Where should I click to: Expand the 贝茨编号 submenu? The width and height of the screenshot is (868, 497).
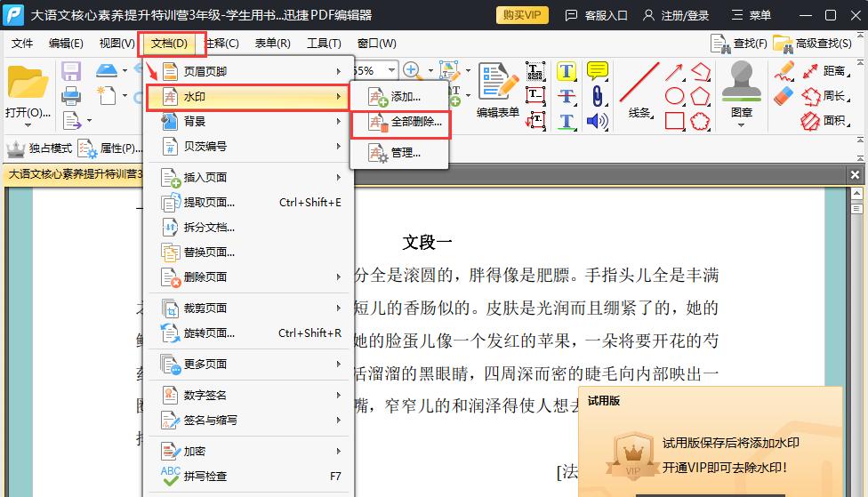(x=250, y=146)
